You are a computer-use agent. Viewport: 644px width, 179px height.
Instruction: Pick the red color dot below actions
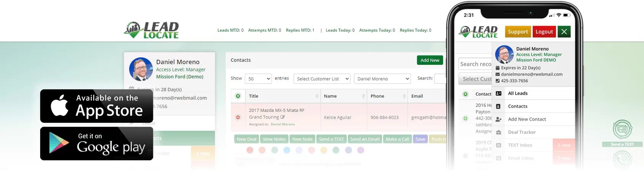(x=250, y=150)
